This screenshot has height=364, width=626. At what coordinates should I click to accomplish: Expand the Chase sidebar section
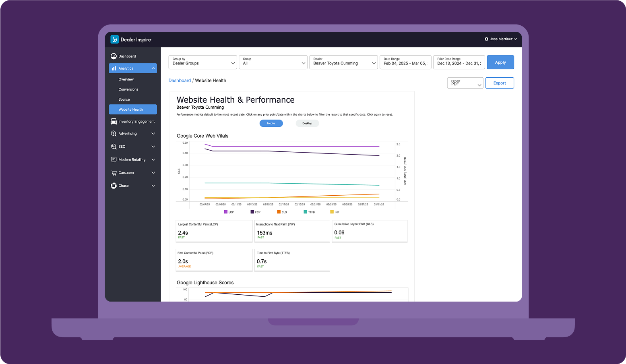coord(153,186)
